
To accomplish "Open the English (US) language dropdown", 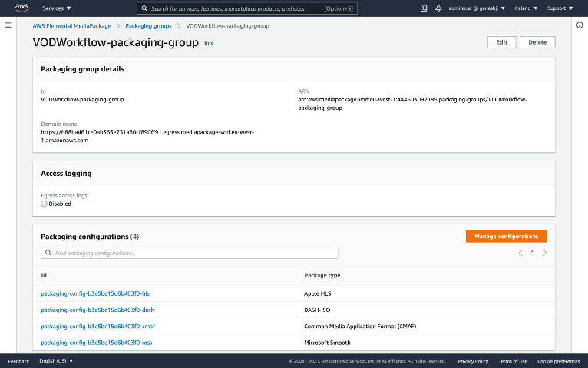I will (x=56, y=361).
